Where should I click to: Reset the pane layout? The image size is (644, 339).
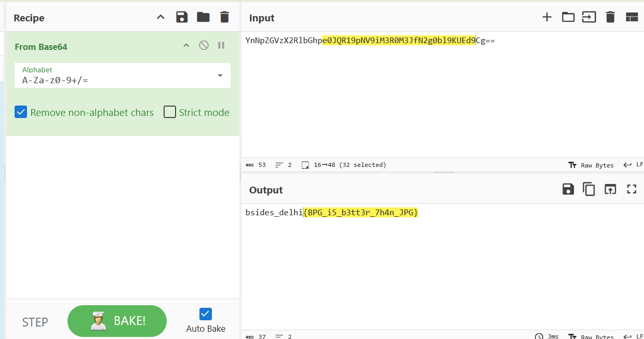(632, 17)
